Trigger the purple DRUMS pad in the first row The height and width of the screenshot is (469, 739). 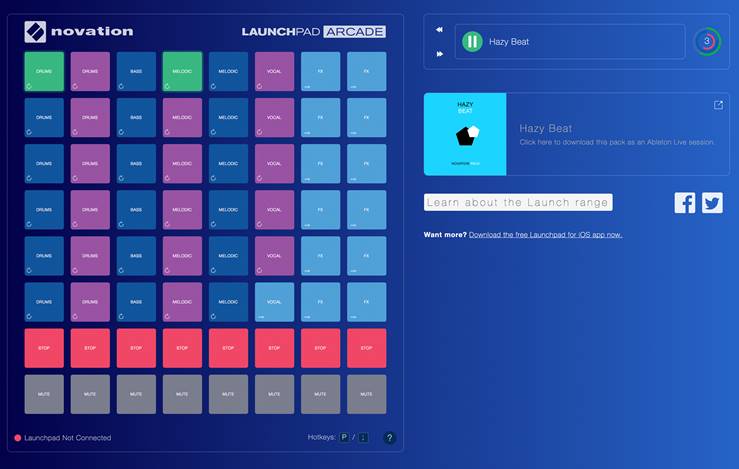point(90,71)
